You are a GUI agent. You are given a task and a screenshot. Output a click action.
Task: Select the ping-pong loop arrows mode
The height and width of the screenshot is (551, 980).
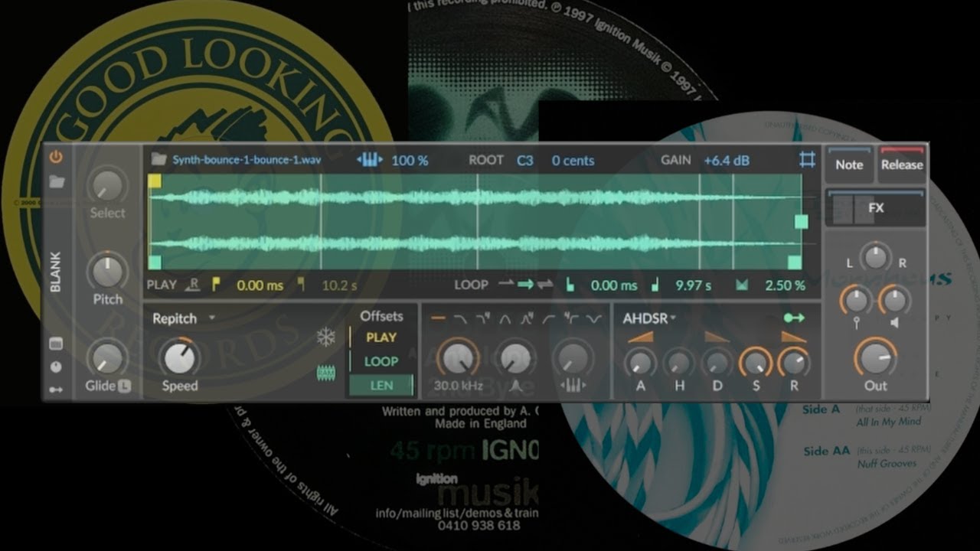[x=545, y=285]
